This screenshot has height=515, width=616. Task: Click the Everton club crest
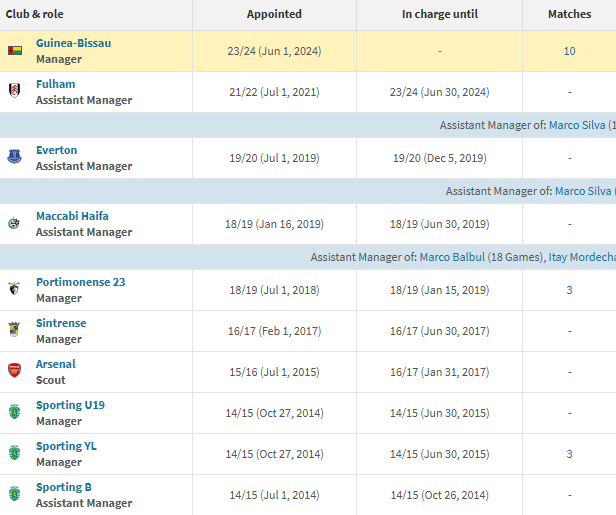15,157
